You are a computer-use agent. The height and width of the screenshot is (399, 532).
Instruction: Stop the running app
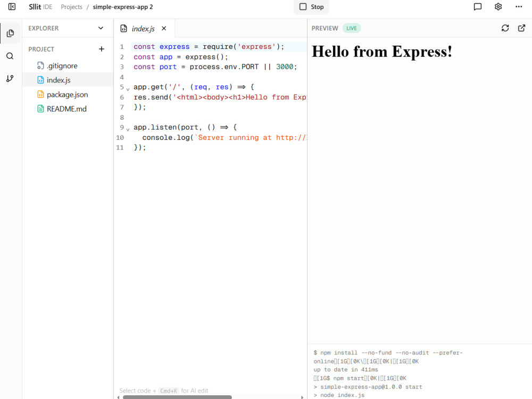[x=311, y=7]
